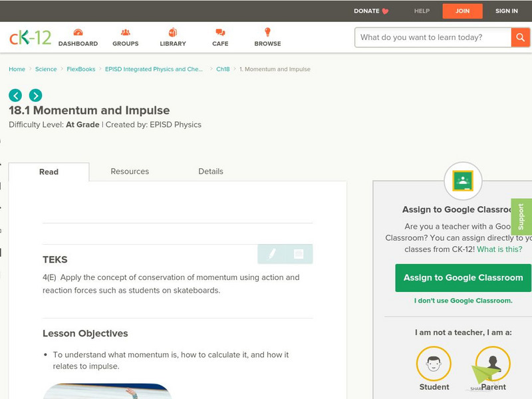Go to the previous lesson arrow

coord(15,95)
